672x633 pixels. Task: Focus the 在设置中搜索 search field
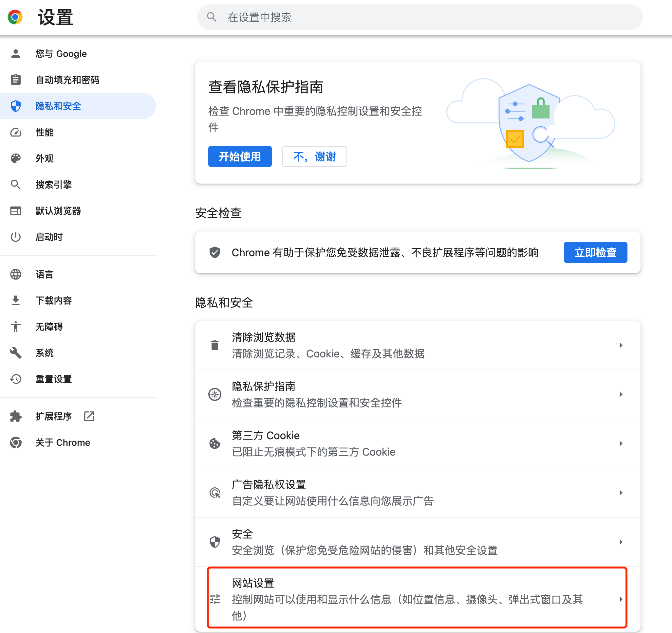tap(420, 17)
